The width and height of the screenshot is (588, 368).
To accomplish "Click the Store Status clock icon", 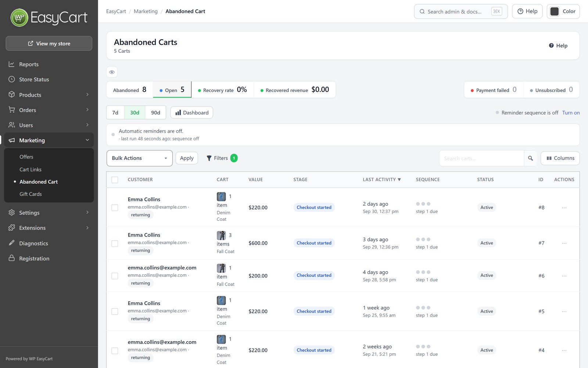I will (12, 79).
